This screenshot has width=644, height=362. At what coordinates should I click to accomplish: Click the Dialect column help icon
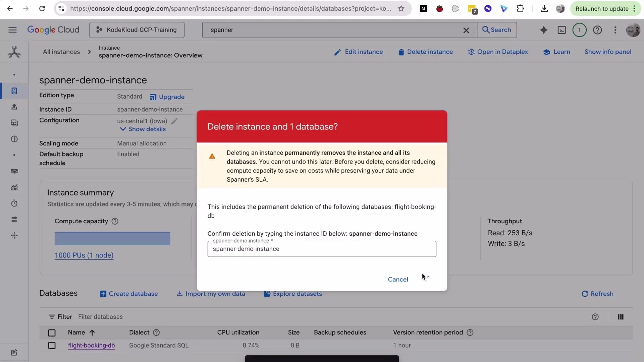pyautogui.click(x=156, y=333)
